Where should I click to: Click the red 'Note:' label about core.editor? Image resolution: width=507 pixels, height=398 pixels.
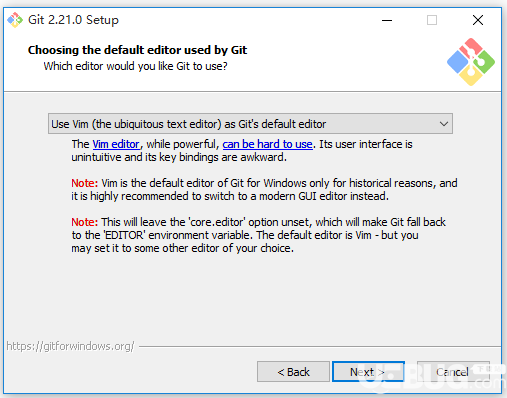coord(85,222)
